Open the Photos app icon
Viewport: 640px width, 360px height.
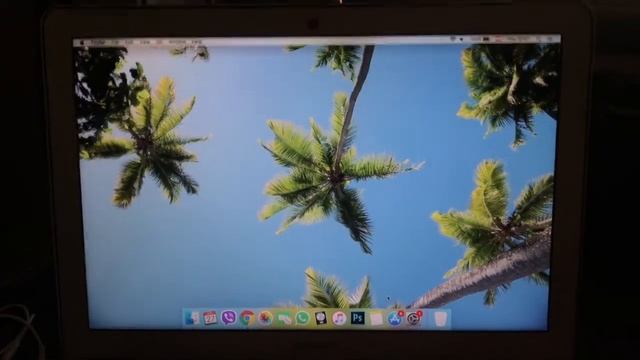click(265, 318)
